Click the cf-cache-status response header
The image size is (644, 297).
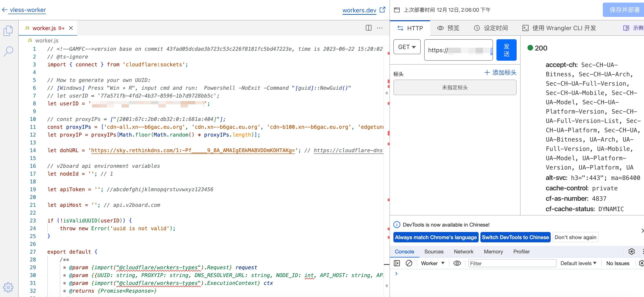pos(585,209)
